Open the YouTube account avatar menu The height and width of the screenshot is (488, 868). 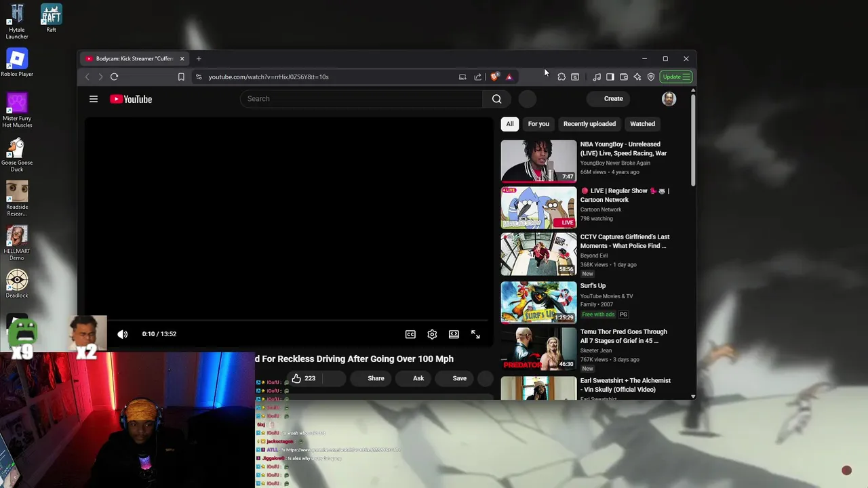pos(669,99)
